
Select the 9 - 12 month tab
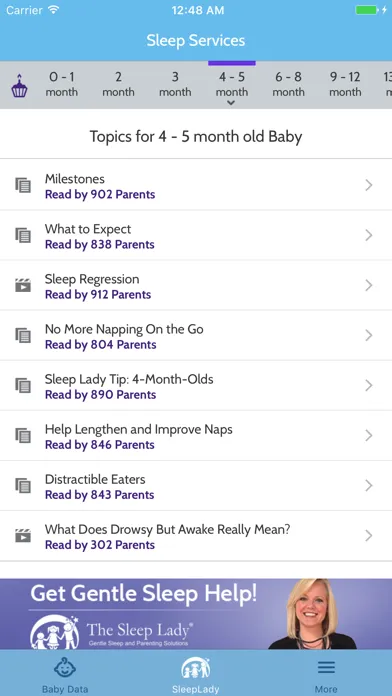click(345, 84)
